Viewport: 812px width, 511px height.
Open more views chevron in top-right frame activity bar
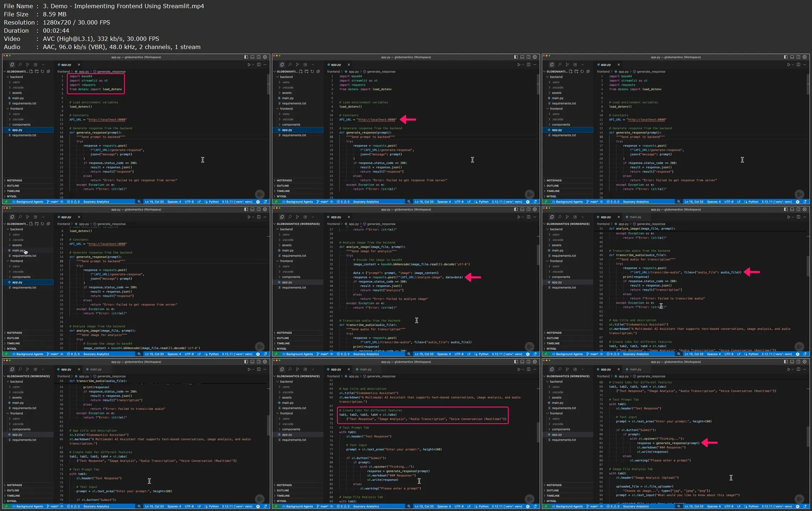click(583, 65)
